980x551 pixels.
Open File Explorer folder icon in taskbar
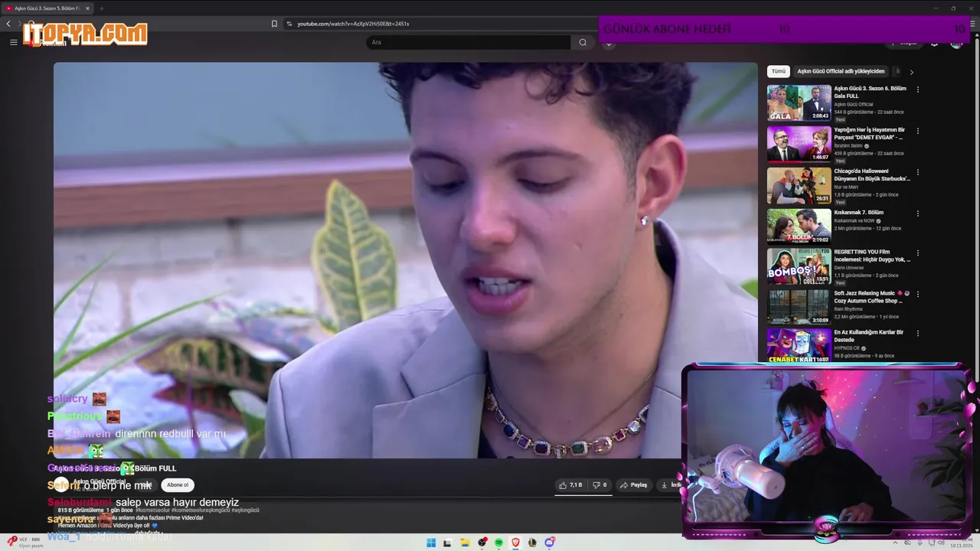pyautogui.click(x=465, y=543)
